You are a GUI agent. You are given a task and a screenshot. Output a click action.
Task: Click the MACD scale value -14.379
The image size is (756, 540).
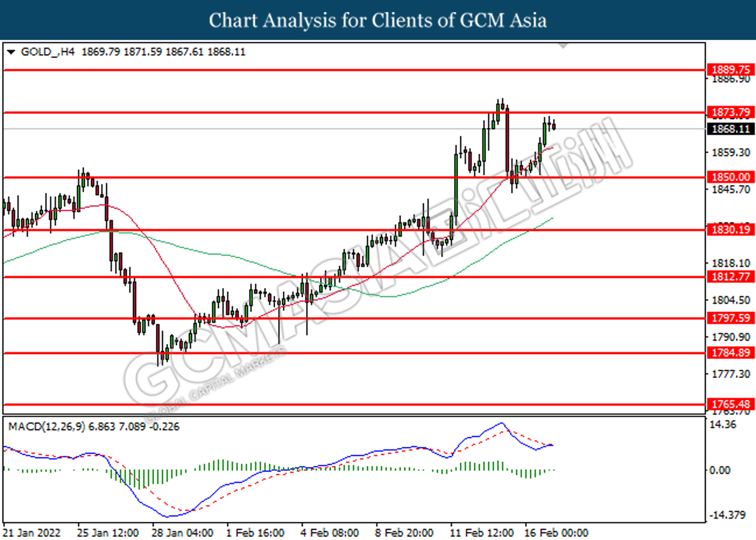(x=727, y=515)
